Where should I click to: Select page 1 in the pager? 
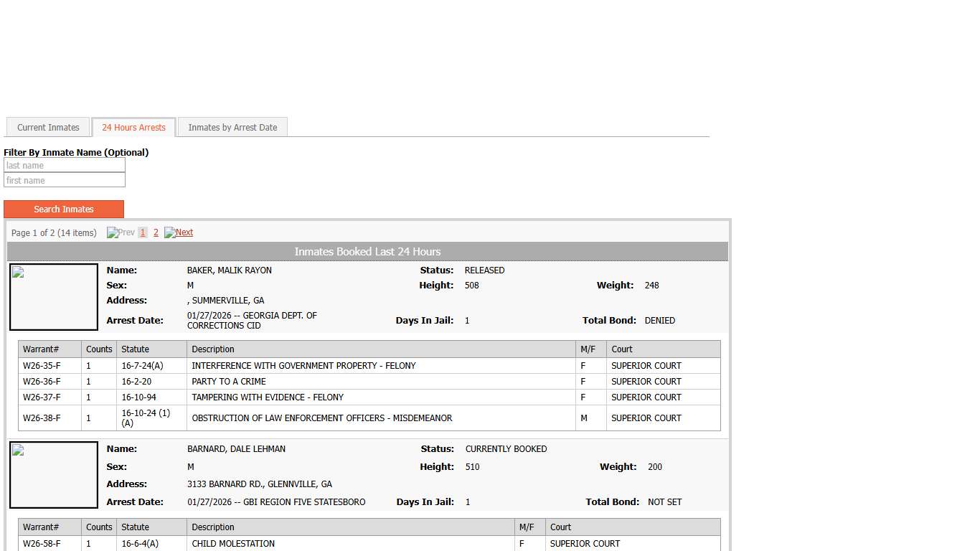tap(143, 232)
